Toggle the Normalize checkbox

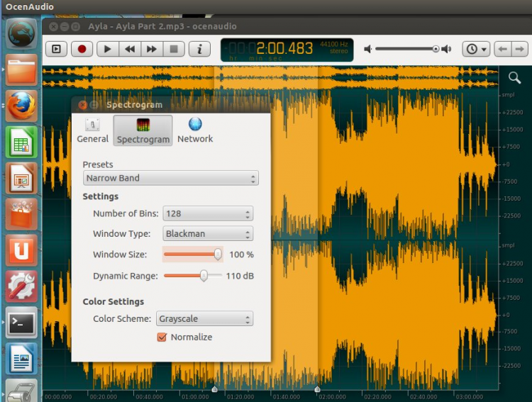point(162,337)
